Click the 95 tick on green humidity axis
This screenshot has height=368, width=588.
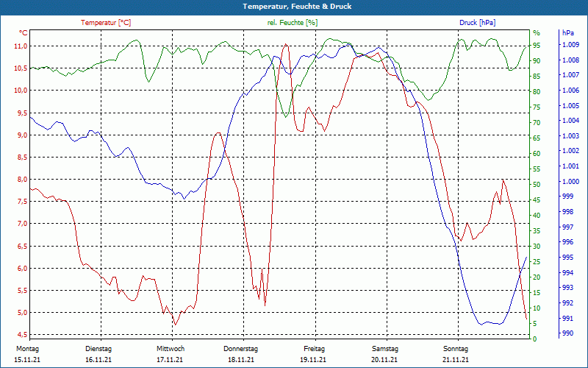(537, 46)
